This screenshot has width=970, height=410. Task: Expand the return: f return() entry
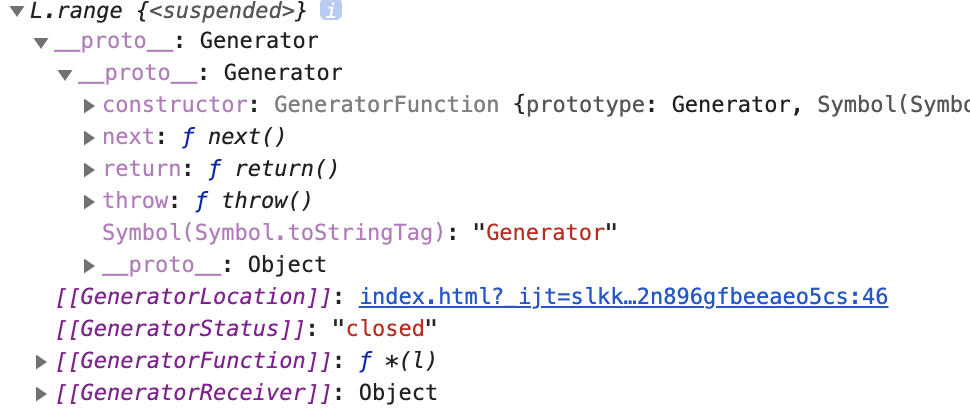(x=89, y=169)
